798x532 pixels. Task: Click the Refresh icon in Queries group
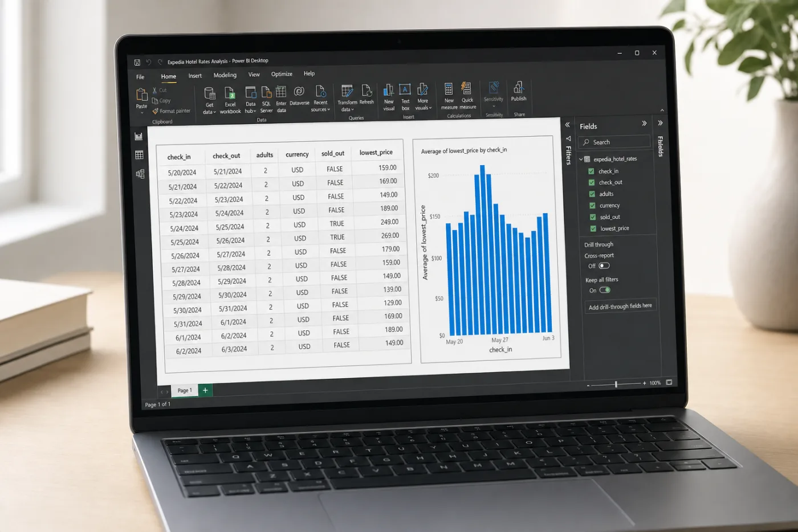(367, 91)
